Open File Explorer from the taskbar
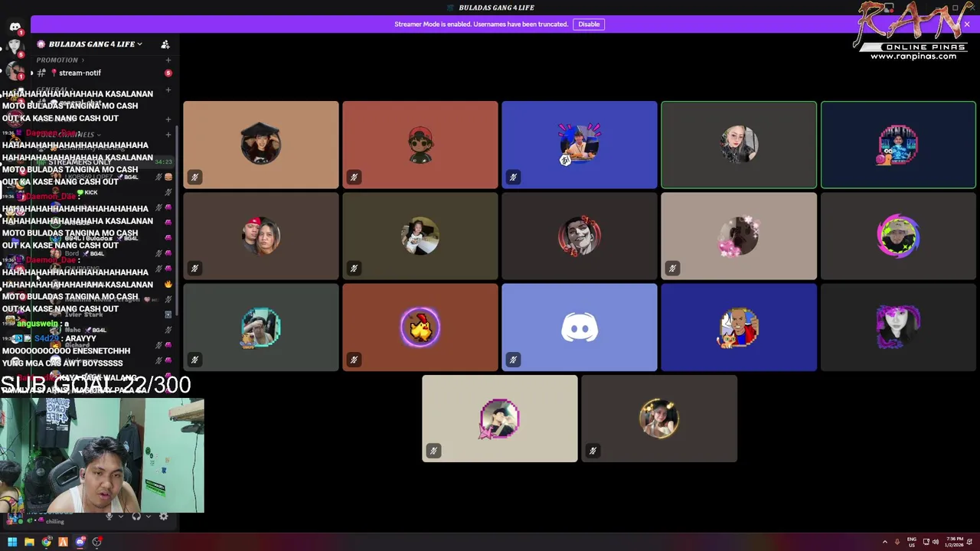Viewport: 980px width, 551px height. pyautogui.click(x=29, y=542)
